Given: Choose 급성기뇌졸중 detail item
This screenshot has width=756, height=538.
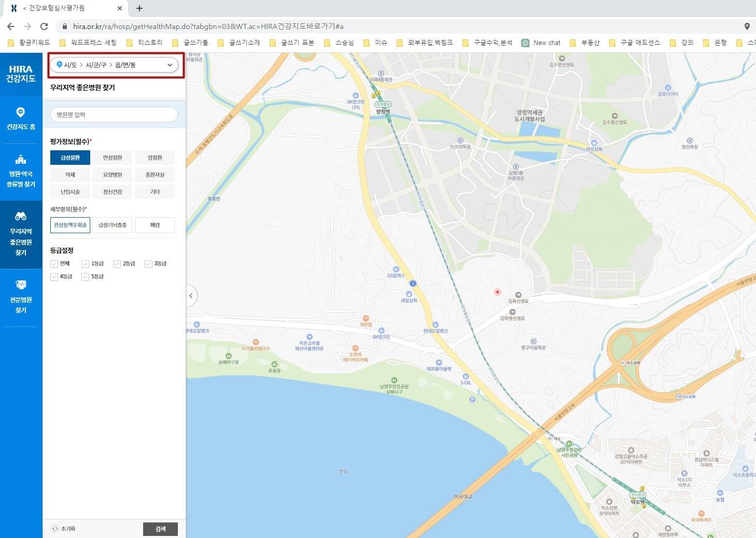Looking at the screenshot, I should (113, 225).
